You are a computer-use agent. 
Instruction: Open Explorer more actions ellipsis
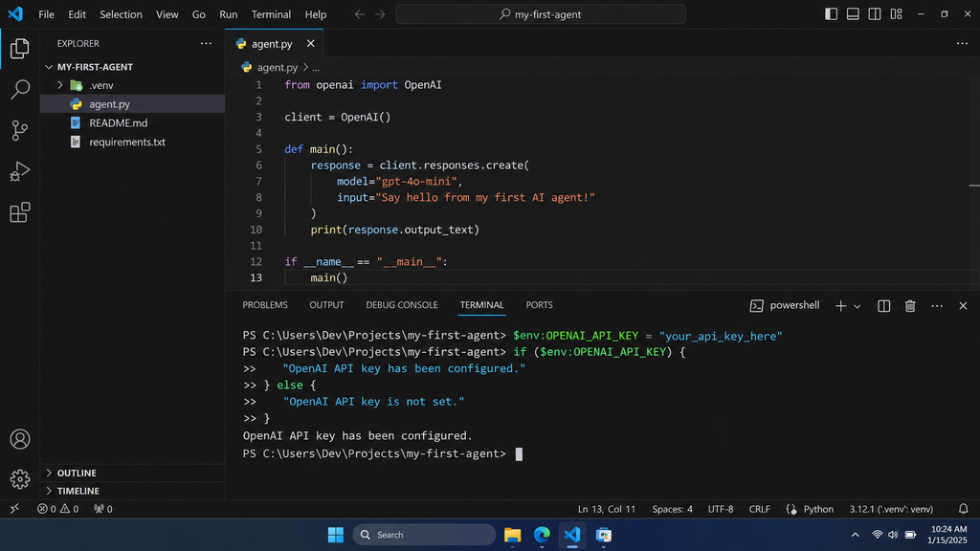coord(206,43)
